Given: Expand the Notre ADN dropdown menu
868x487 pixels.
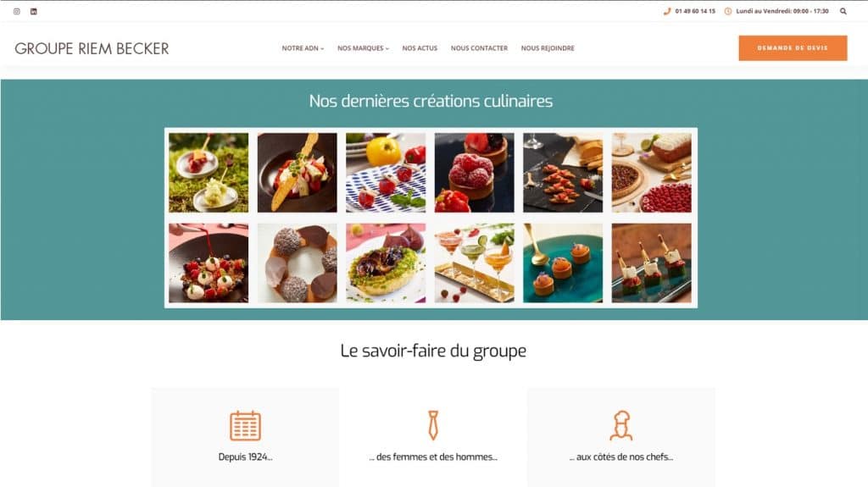Looking at the screenshot, I should pyautogui.click(x=303, y=48).
